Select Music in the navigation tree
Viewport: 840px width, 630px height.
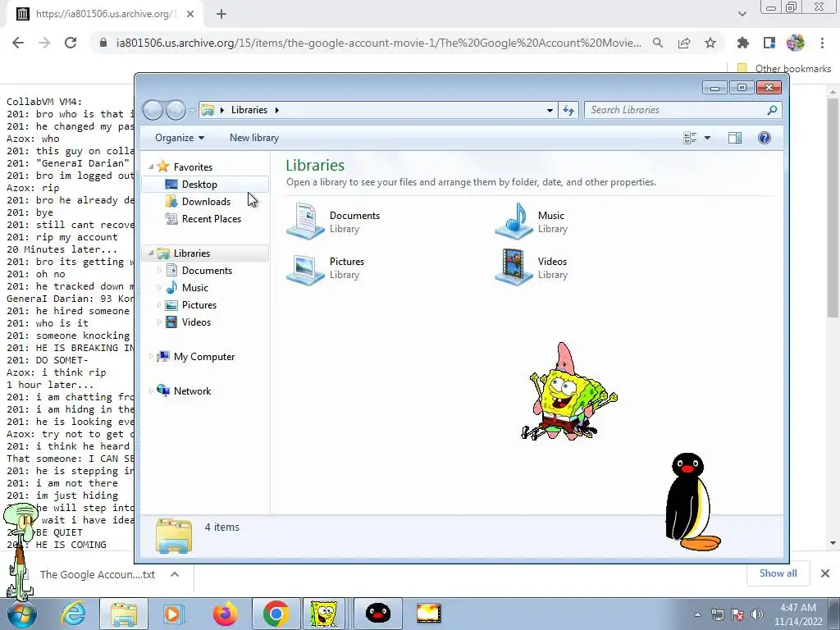[x=195, y=288]
